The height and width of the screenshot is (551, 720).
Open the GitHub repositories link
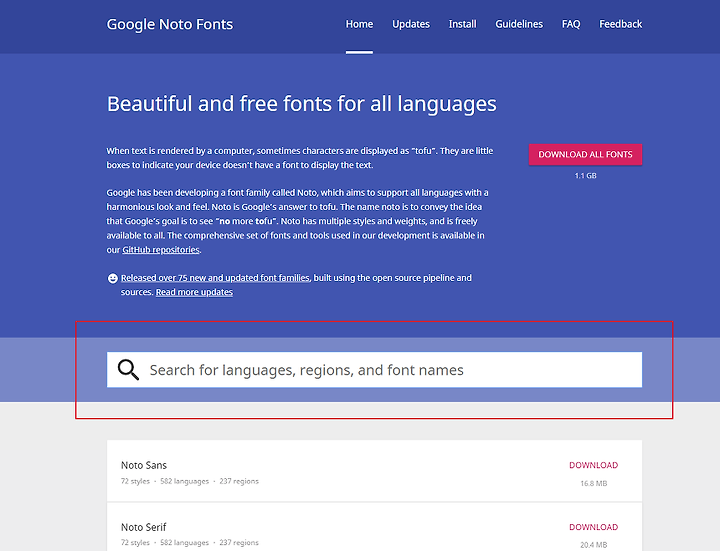pos(161,250)
